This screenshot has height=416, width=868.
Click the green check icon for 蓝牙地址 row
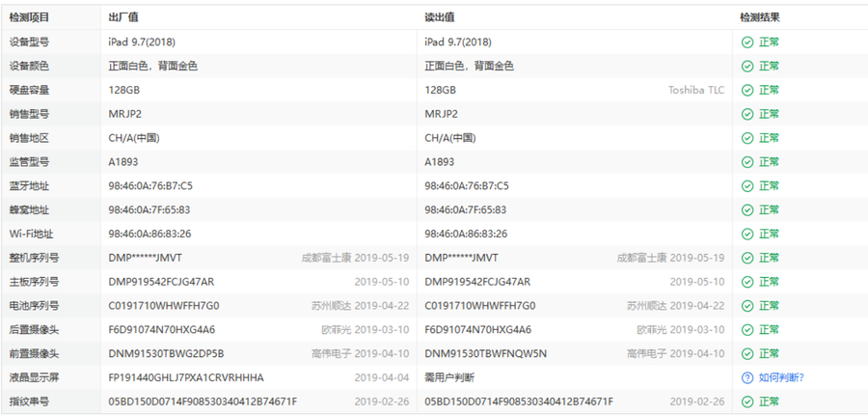click(x=747, y=185)
